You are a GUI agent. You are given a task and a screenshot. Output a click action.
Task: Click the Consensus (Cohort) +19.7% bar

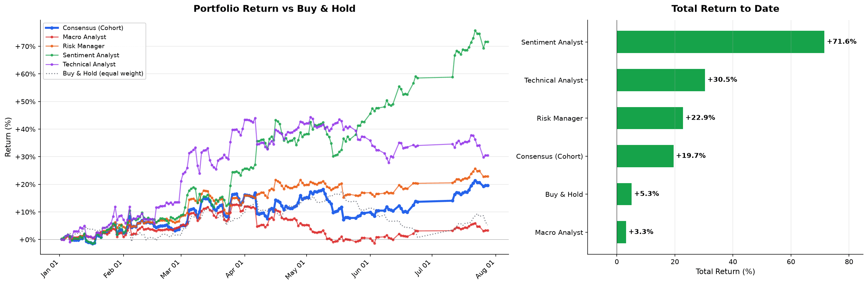click(645, 156)
